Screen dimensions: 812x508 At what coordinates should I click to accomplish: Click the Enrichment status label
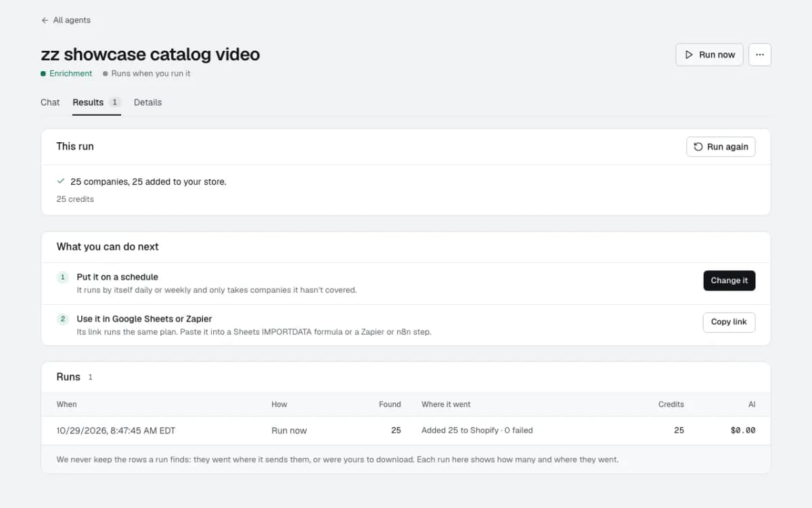[x=66, y=73]
